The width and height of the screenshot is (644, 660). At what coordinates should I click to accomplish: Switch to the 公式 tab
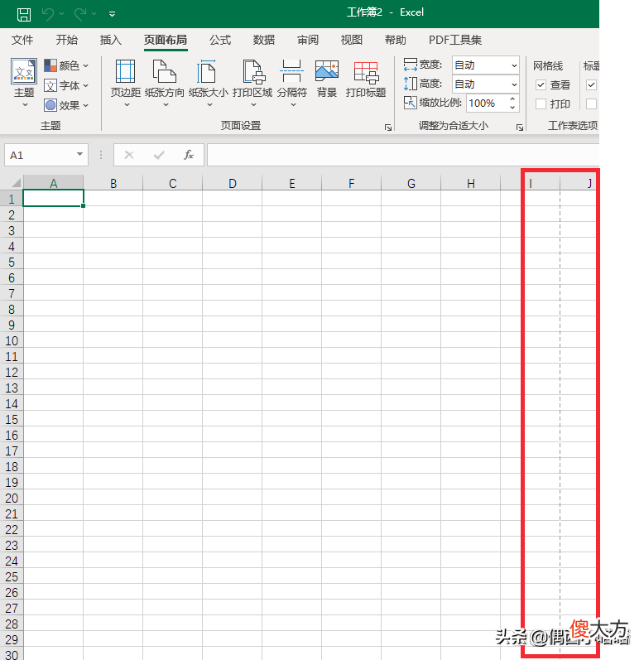tap(220, 40)
